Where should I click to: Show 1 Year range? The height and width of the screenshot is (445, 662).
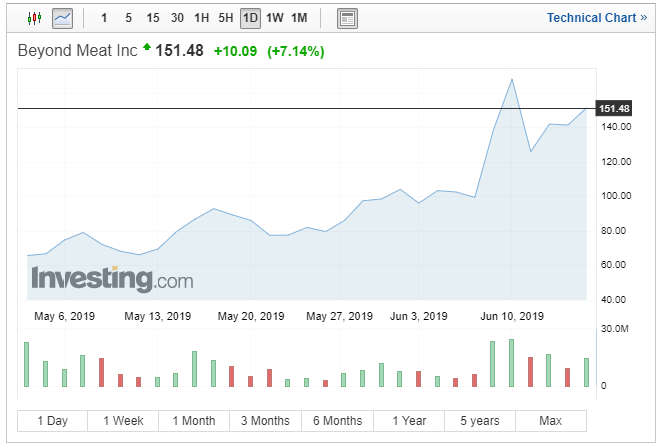[x=409, y=421]
